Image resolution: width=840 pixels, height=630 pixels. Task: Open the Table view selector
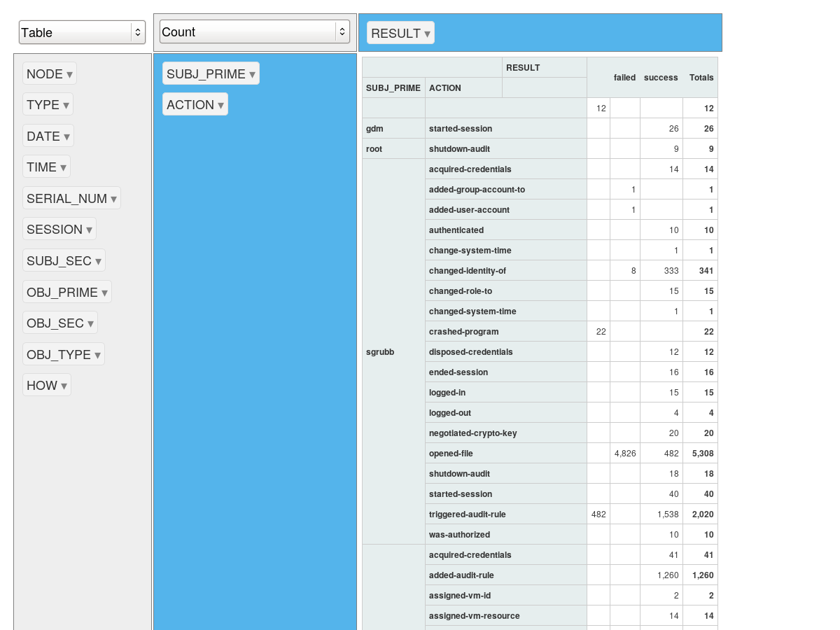[82, 32]
